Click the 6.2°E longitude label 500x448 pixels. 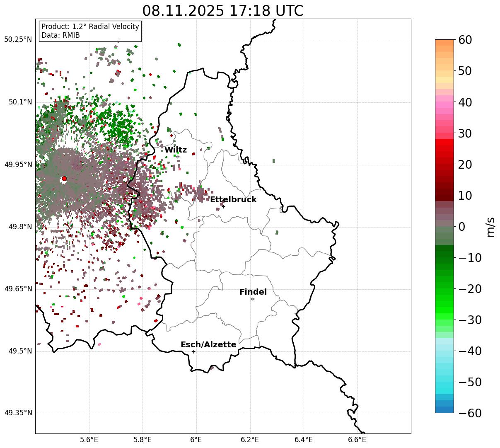(250, 439)
